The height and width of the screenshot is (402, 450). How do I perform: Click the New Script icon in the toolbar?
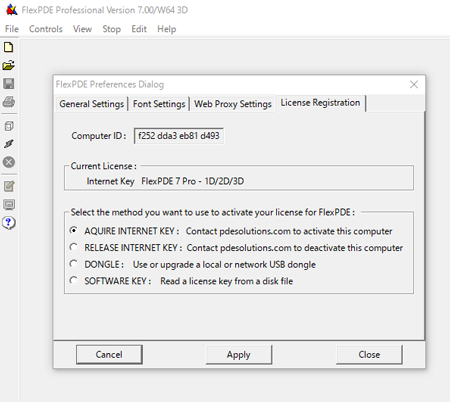[x=9, y=47]
